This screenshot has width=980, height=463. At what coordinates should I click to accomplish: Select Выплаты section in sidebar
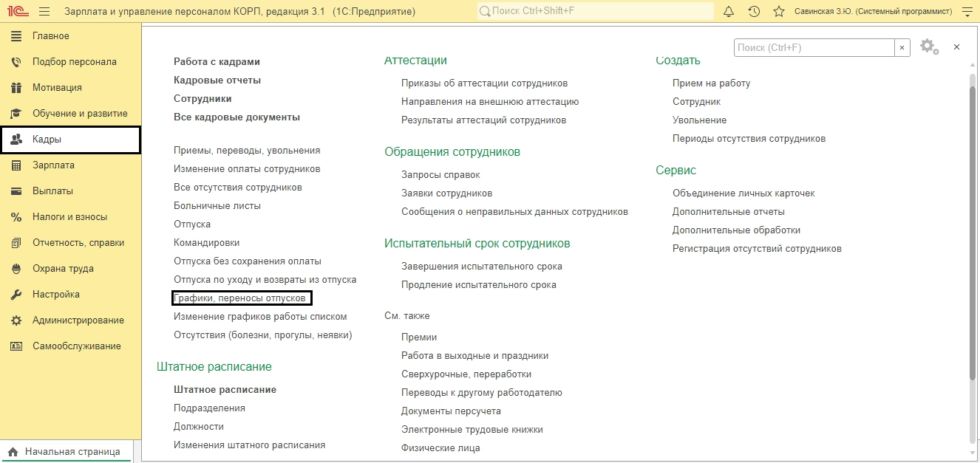(71, 191)
